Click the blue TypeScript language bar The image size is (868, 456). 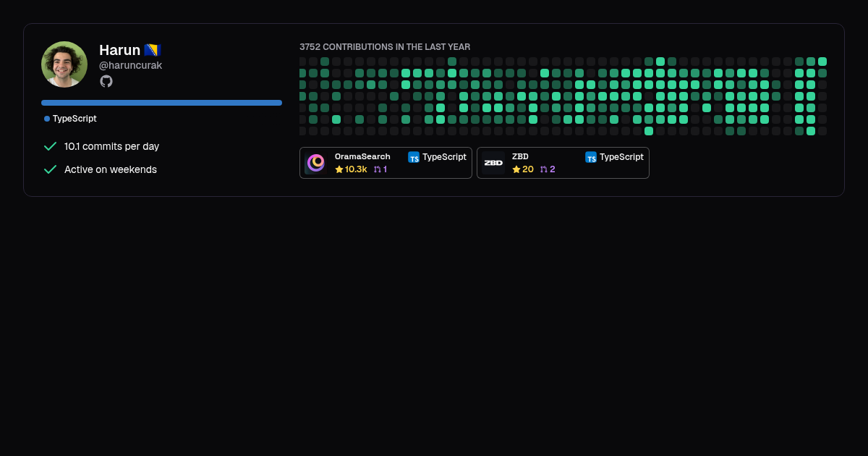coord(161,103)
